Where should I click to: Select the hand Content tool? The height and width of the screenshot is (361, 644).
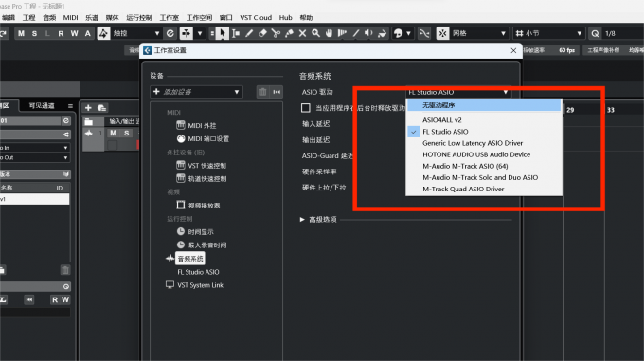tap(329, 33)
